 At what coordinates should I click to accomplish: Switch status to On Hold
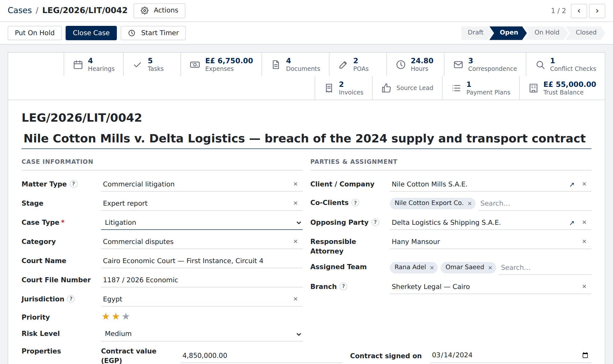tap(547, 33)
